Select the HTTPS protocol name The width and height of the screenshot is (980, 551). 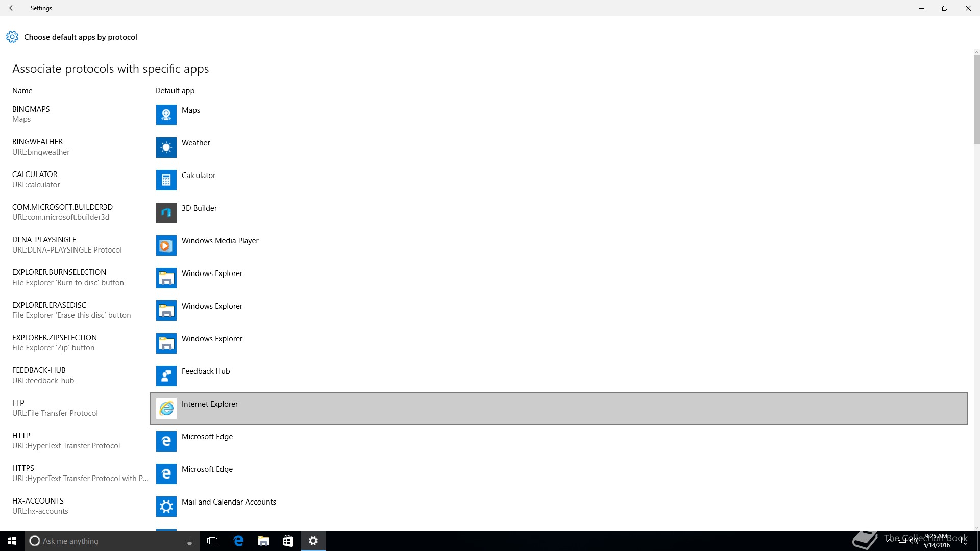click(x=23, y=468)
